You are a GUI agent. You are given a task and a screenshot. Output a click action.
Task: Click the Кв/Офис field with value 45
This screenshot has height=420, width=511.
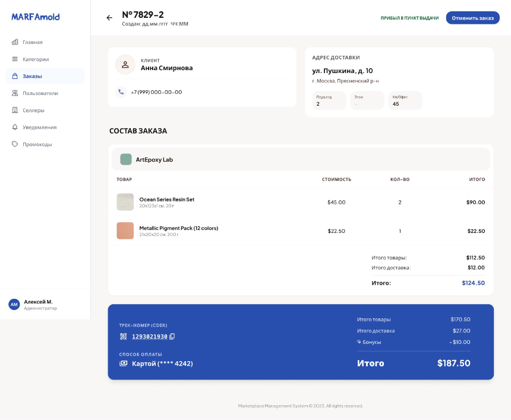pyautogui.click(x=405, y=100)
